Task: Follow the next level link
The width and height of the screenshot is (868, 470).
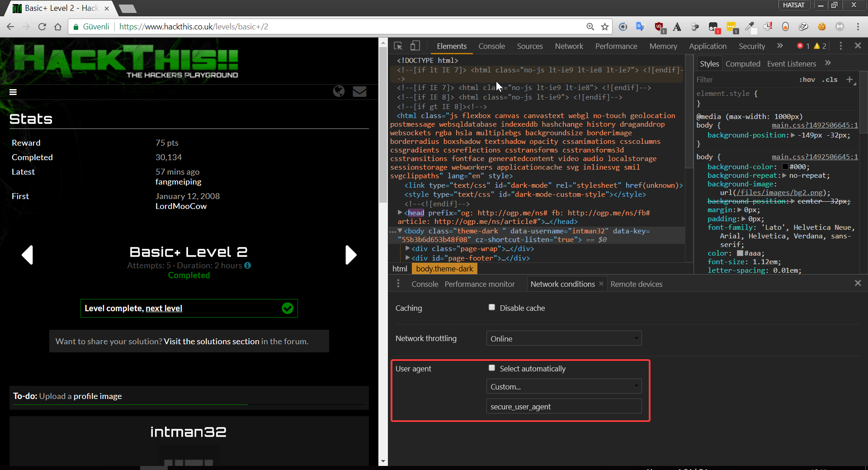Action: click(164, 308)
